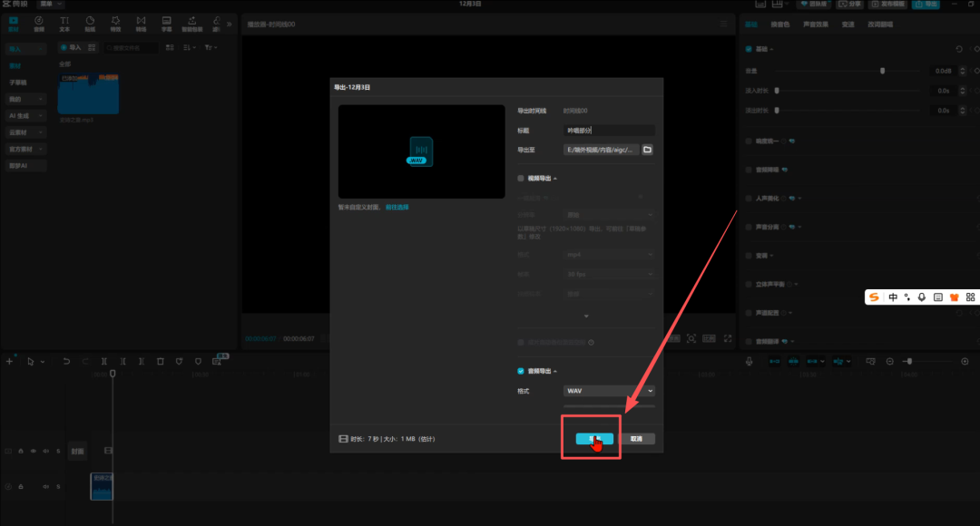Click the microphone record icon above timeline

click(750, 361)
